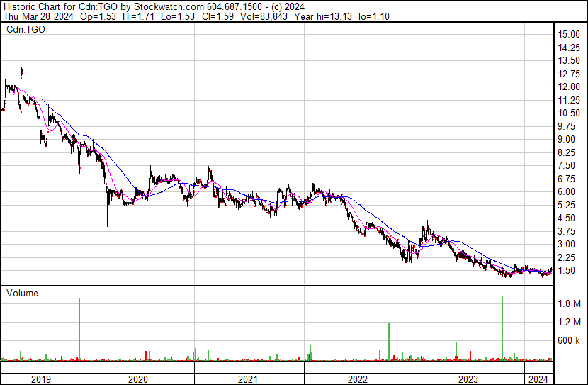
Task: Select the 2021 year label on timeline
Action: pos(247,379)
